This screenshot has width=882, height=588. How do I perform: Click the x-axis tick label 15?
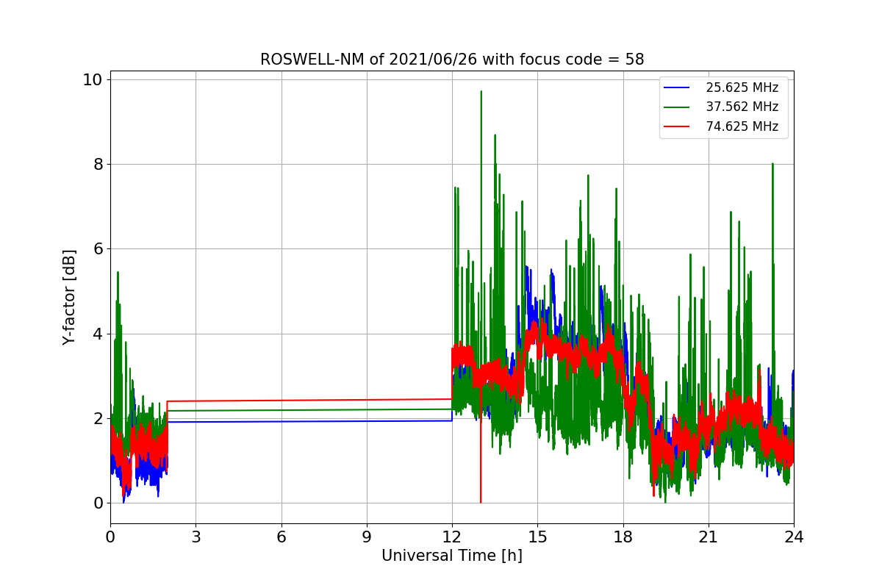coord(537,537)
